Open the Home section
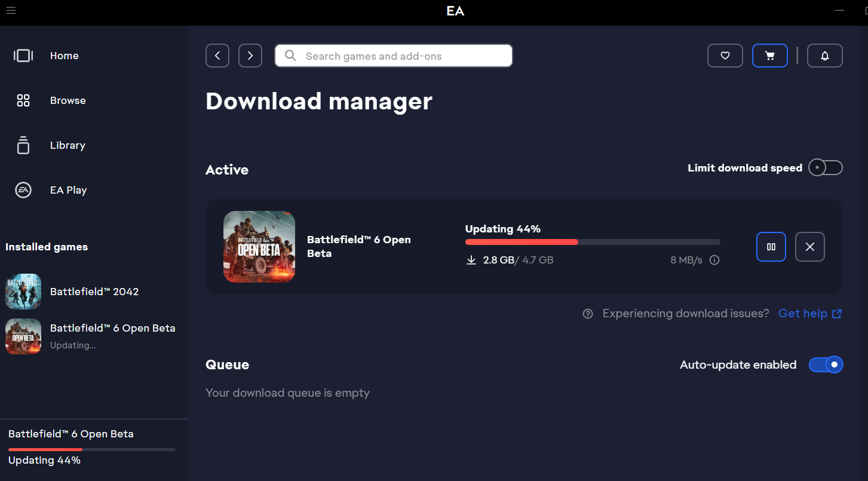This screenshot has width=868, height=481. click(x=64, y=56)
